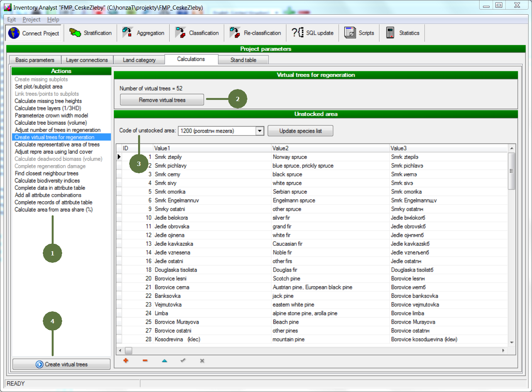This screenshot has width=532, height=392.
Task: Switch to the Stand table tab
Action: coord(243,60)
